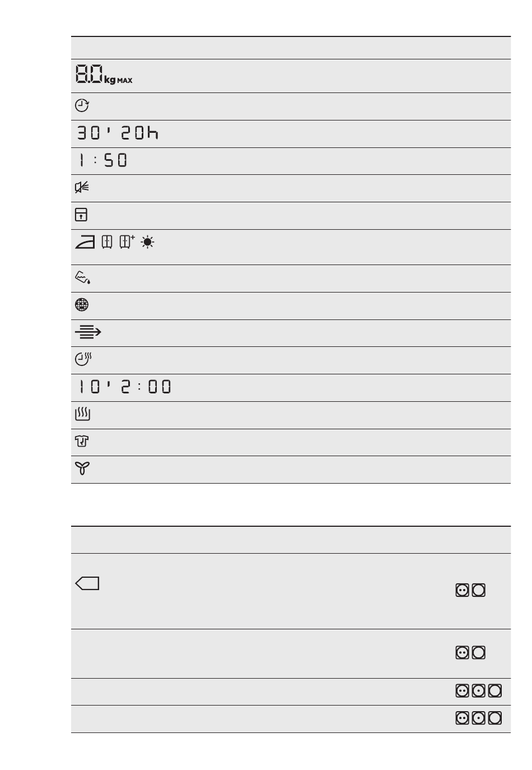Click the sun extra dry icon
532x770 pixels.
click(148, 242)
